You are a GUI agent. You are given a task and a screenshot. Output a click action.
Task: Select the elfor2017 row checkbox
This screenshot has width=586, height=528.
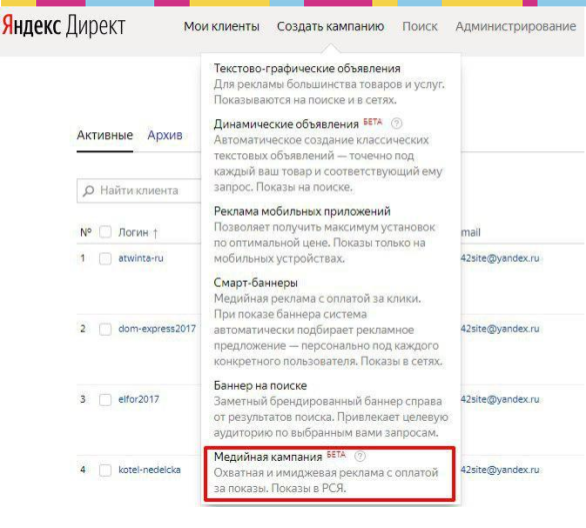click(105, 399)
